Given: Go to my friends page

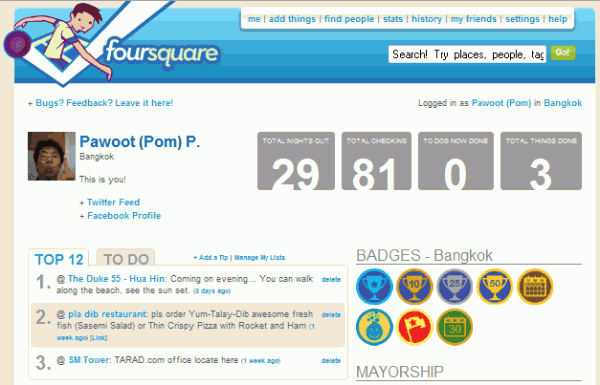Looking at the screenshot, I should coord(473,19).
